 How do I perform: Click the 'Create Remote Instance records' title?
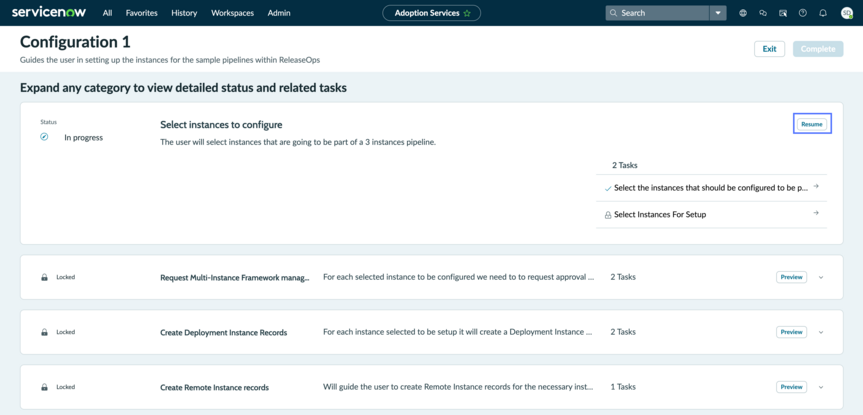[x=215, y=387]
